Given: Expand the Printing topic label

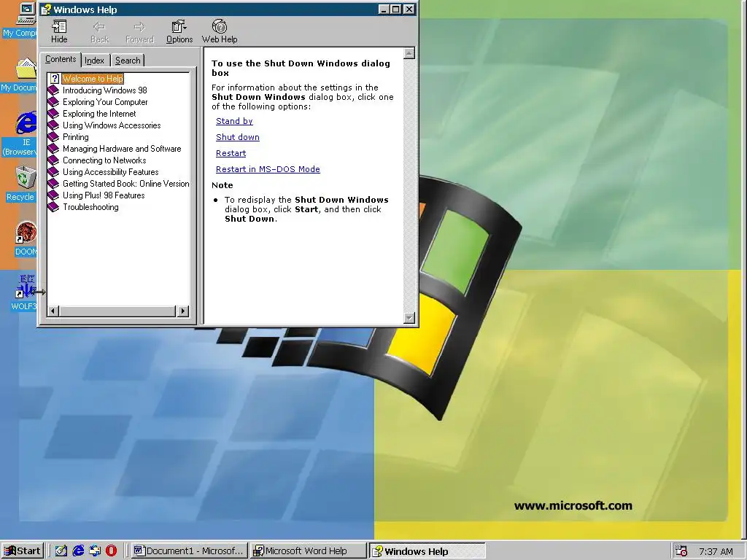Looking at the screenshot, I should [x=76, y=136].
